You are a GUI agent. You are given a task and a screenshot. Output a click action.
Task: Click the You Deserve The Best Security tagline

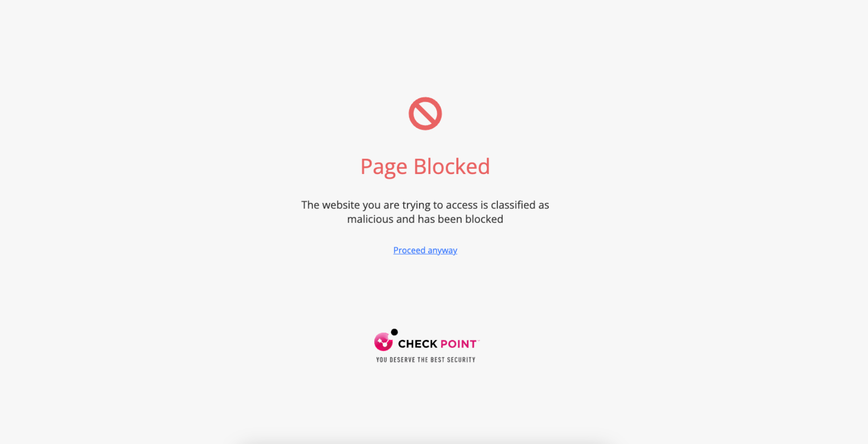tap(426, 360)
